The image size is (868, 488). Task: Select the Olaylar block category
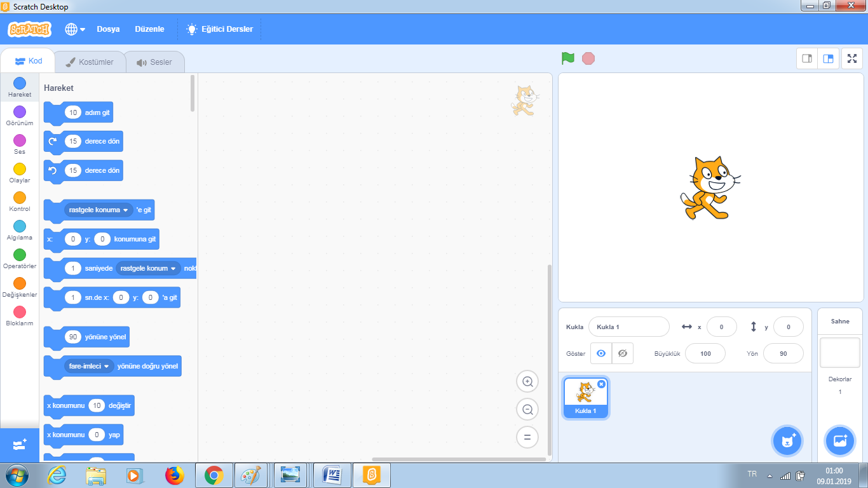tap(20, 173)
